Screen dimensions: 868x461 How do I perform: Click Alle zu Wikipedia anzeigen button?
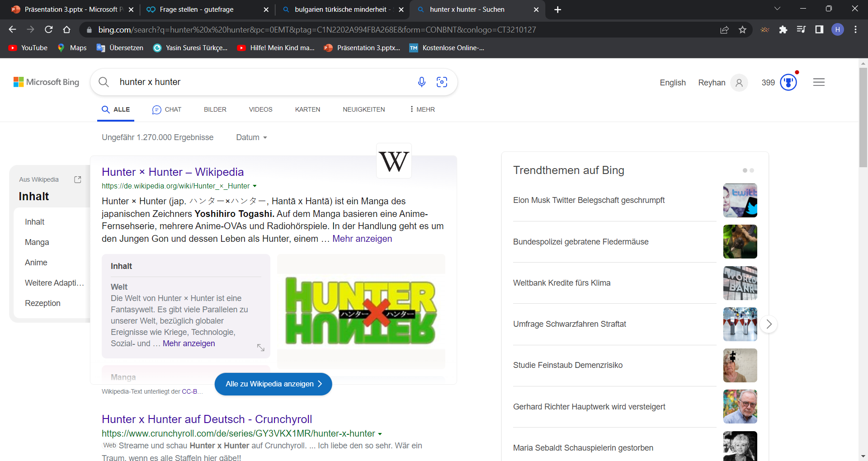click(274, 384)
